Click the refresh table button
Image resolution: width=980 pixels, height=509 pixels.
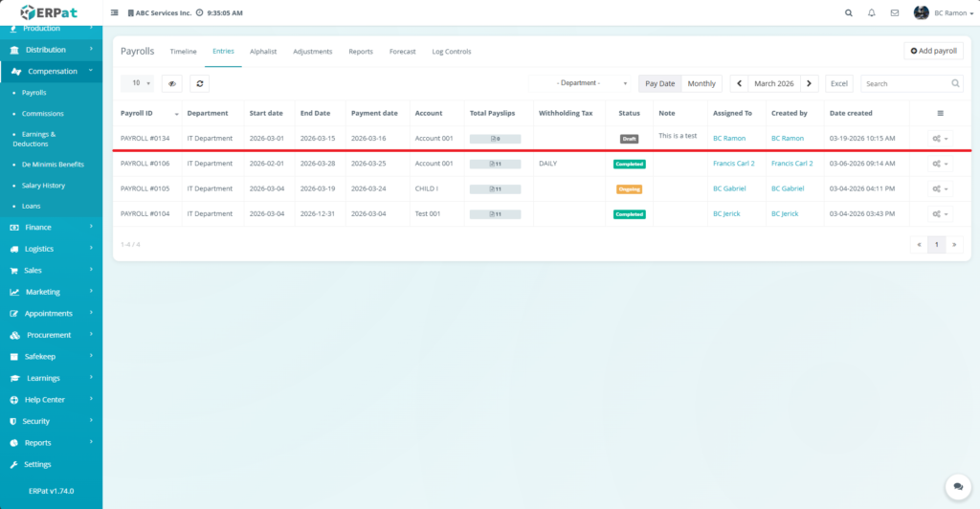(199, 83)
